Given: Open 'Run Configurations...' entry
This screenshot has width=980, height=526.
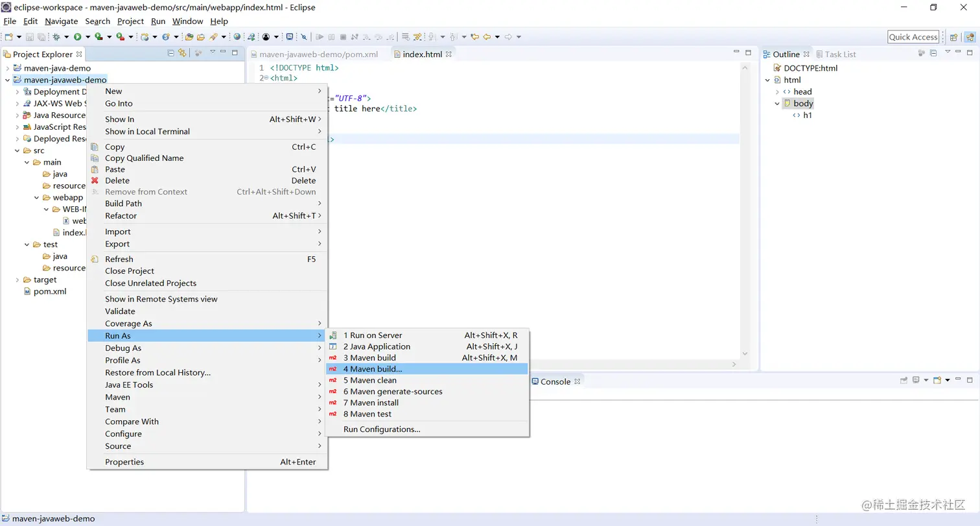Looking at the screenshot, I should point(428,429).
